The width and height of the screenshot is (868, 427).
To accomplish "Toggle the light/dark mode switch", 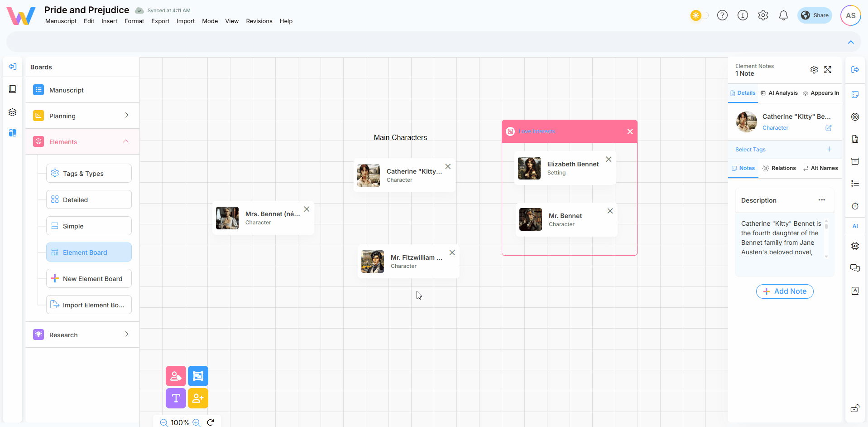I will pos(699,15).
